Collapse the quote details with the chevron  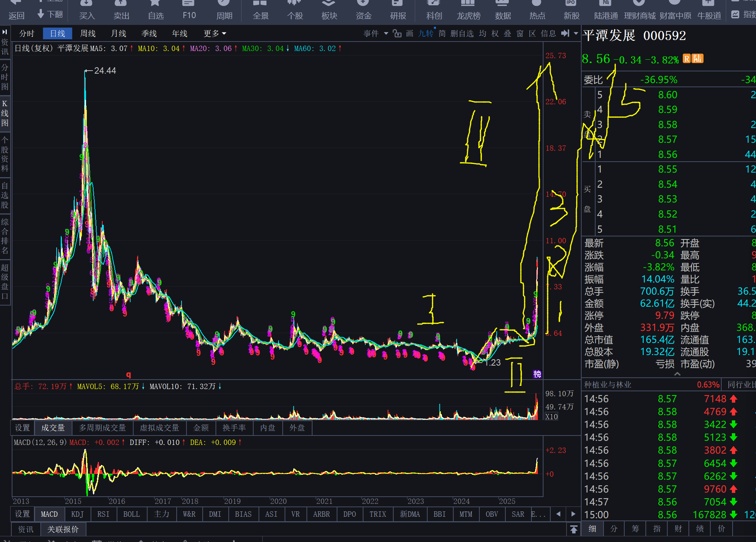tap(677, 374)
